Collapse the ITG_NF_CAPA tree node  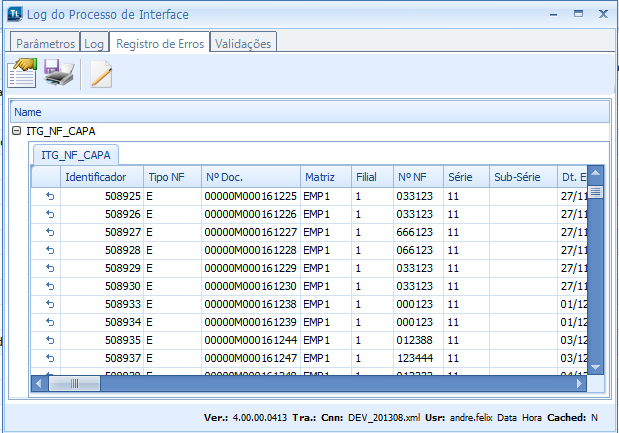[17, 131]
